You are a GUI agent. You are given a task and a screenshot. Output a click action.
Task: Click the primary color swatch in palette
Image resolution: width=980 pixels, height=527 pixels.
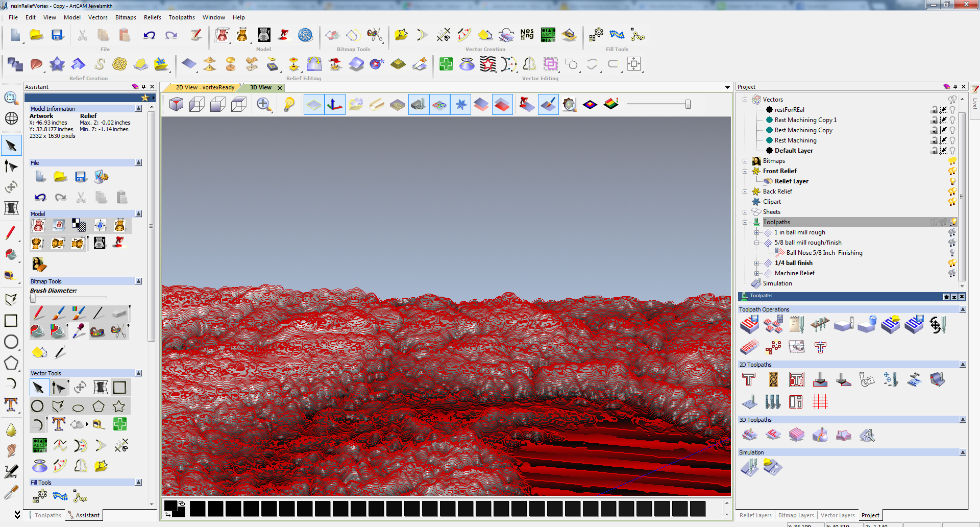(170, 506)
